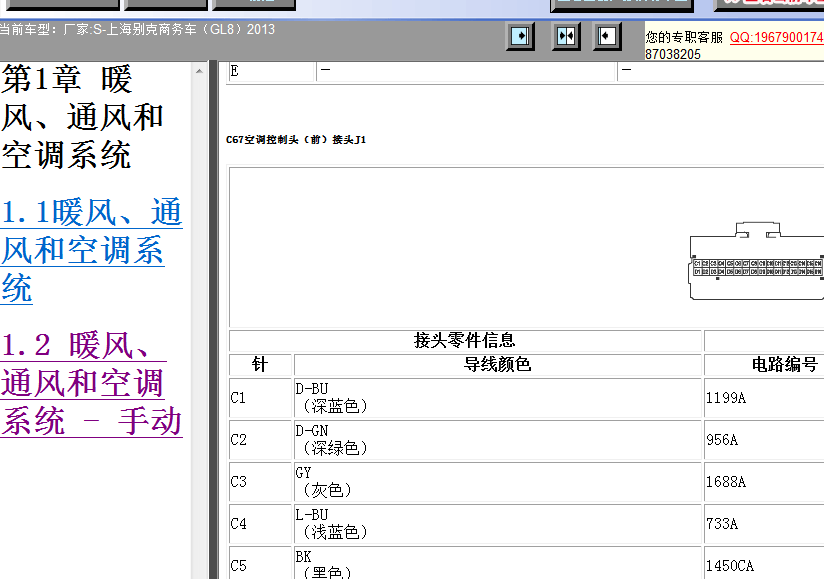Image resolution: width=824 pixels, height=579 pixels.
Task: Open link 1.2 暖风、通风和空调系统 - 手动
Action: pos(91,383)
